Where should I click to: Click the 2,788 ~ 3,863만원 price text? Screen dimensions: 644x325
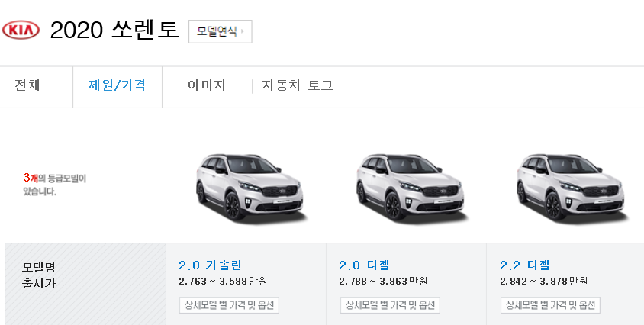(383, 282)
